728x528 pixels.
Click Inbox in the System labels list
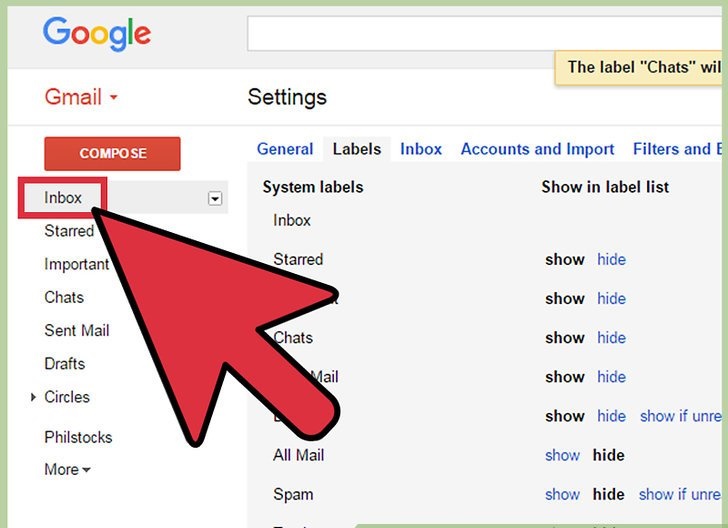point(292,220)
